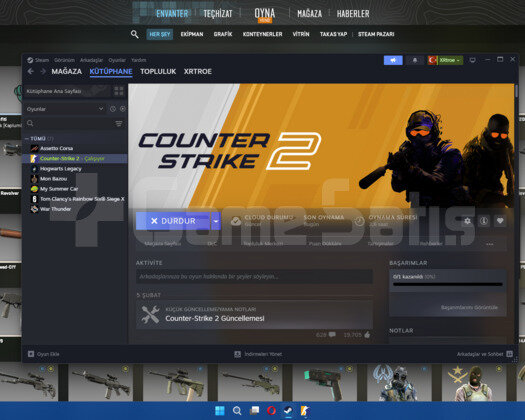This screenshot has height=420, width=525.
Task: Click the recent games clock icon
Action: 113,109
